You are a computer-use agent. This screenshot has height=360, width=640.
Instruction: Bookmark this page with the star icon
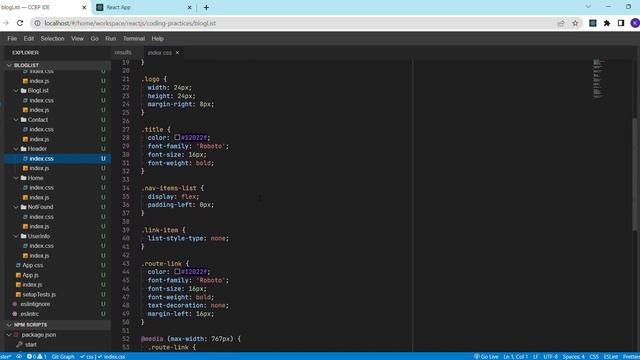[x=575, y=23]
